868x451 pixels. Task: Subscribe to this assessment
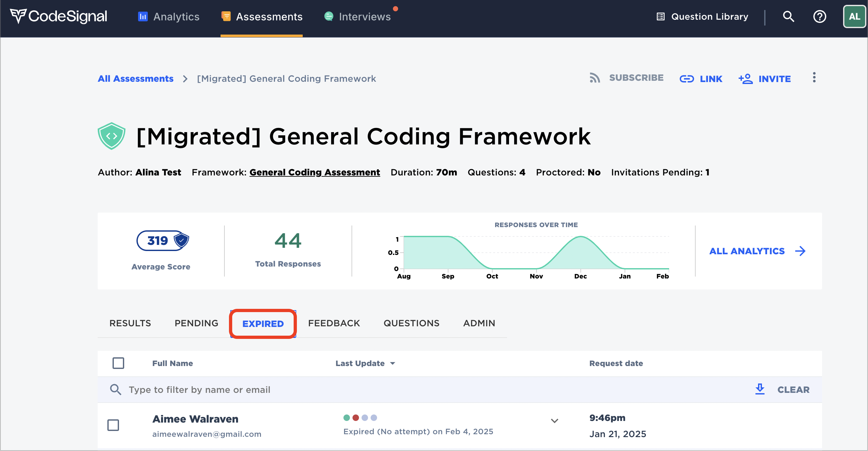point(636,78)
